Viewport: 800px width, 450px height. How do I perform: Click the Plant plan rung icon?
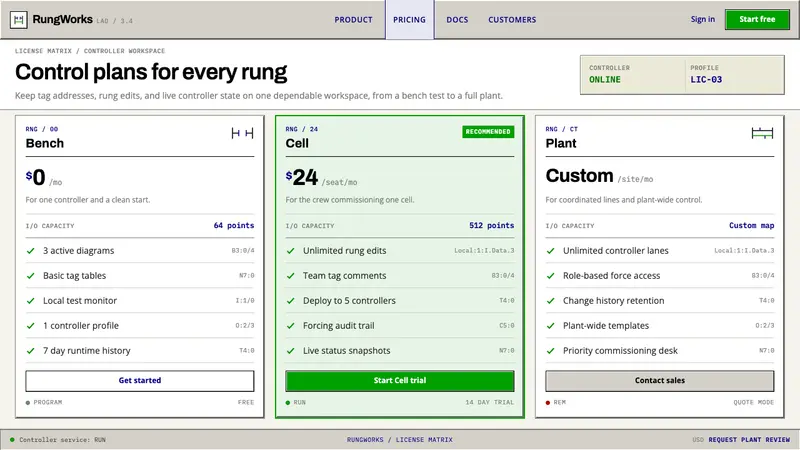(x=762, y=133)
